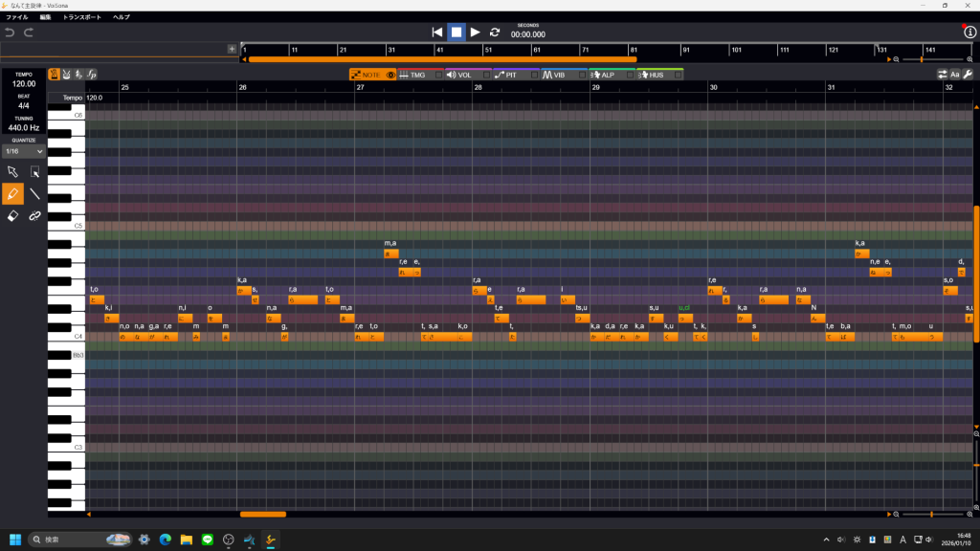
Task: Open the info notification icon
Action: tap(969, 32)
